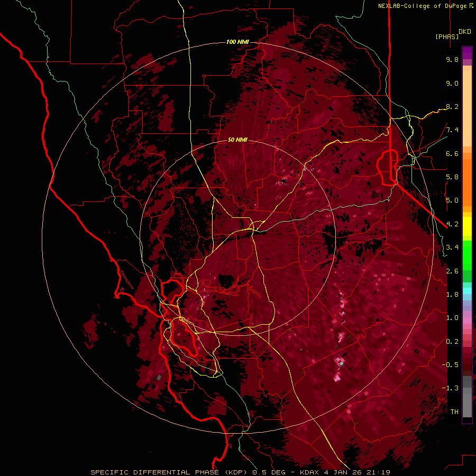
Task: Click the yellow swatch in the legend bar
Action: click(467, 226)
